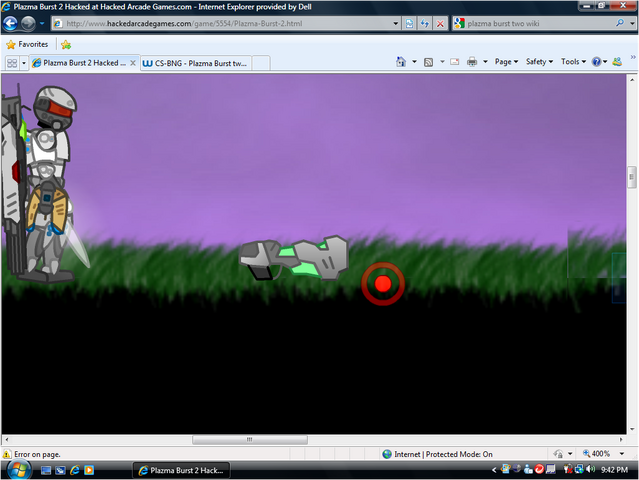639x480 pixels.
Task: Click the network connection tray icon
Action: click(x=579, y=469)
